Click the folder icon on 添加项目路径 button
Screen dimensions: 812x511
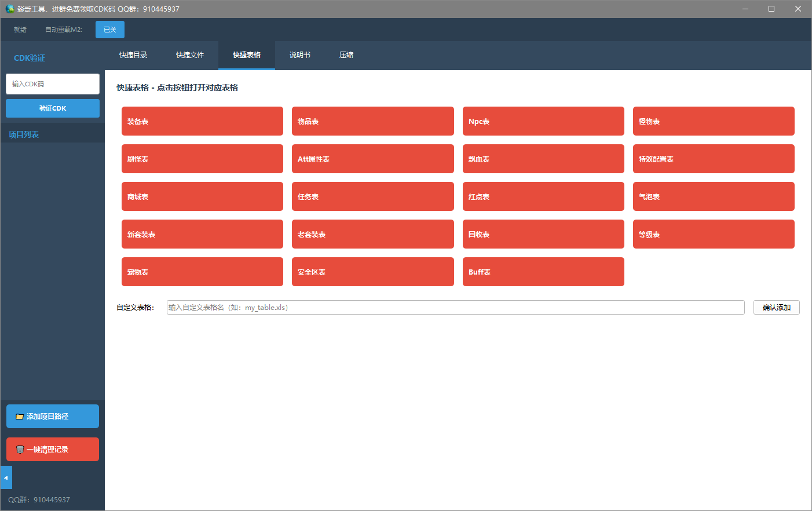click(x=19, y=416)
